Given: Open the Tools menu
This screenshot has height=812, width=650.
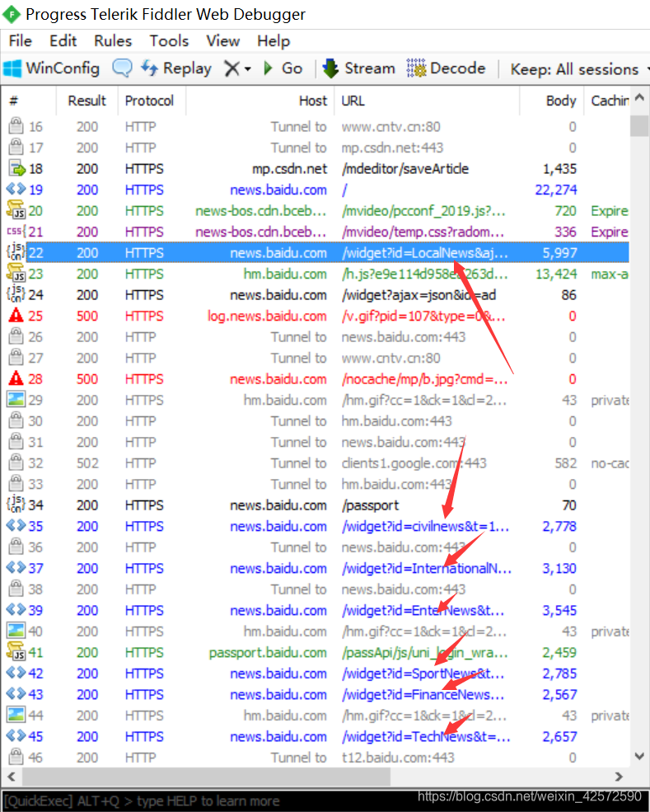Looking at the screenshot, I should [x=169, y=41].
